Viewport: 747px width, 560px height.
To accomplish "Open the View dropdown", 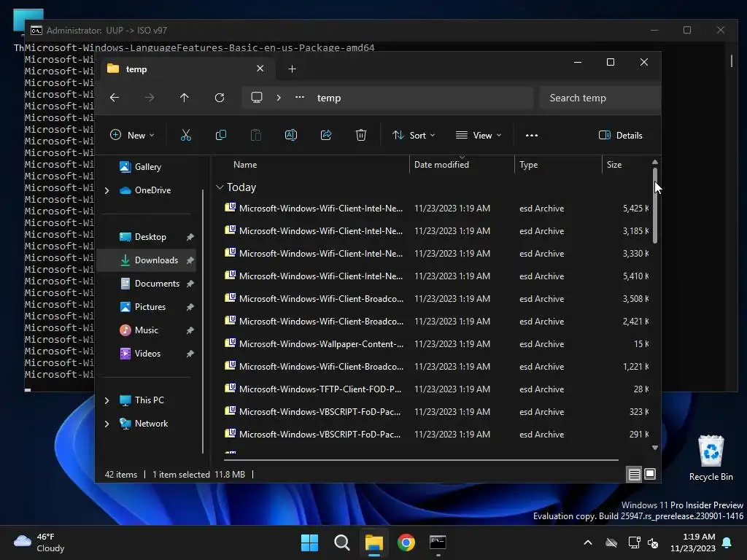I will click(x=479, y=135).
